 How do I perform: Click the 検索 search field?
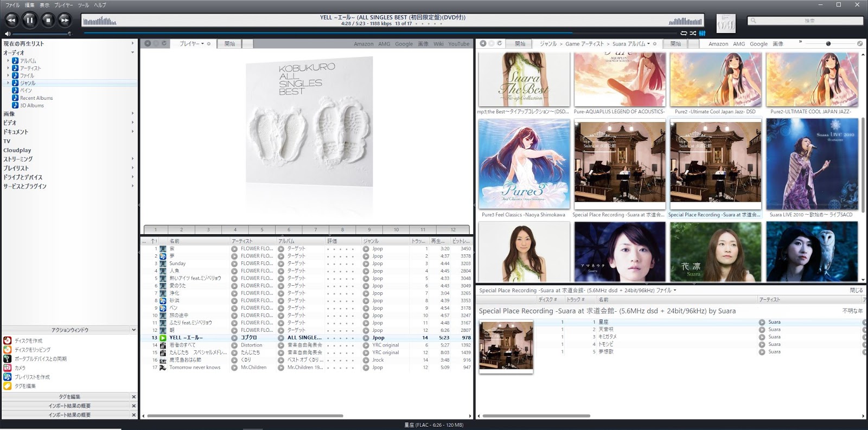pos(805,21)
